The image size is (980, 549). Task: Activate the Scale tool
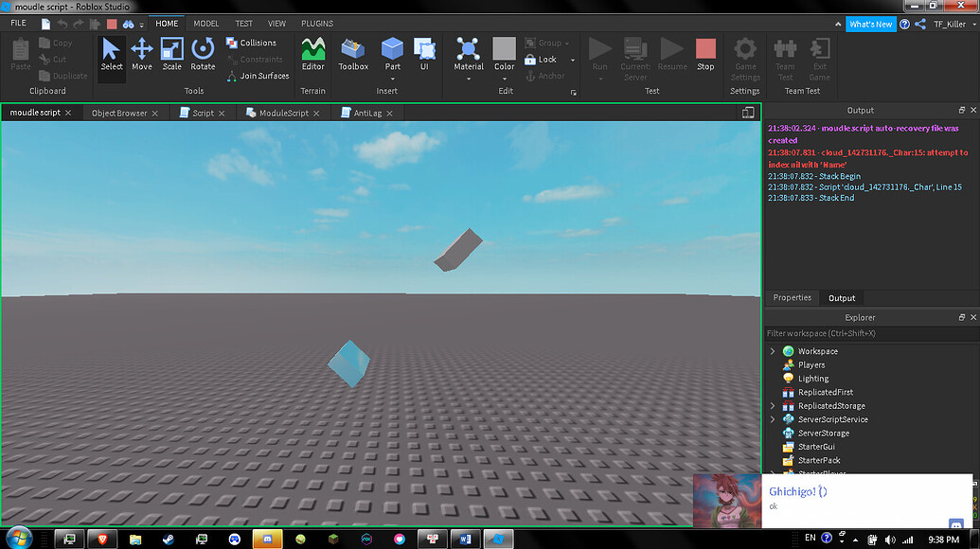(172, 54)
